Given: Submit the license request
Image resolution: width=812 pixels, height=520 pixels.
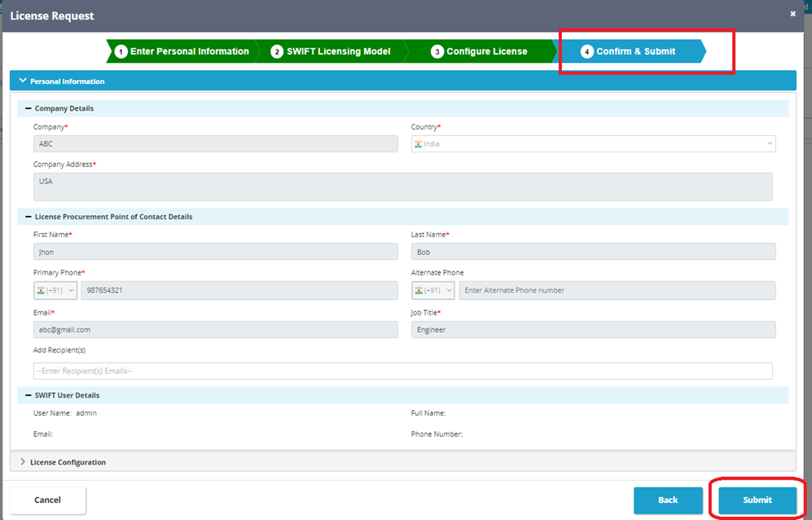Looking at the screenshot, I should coord(757,500).
